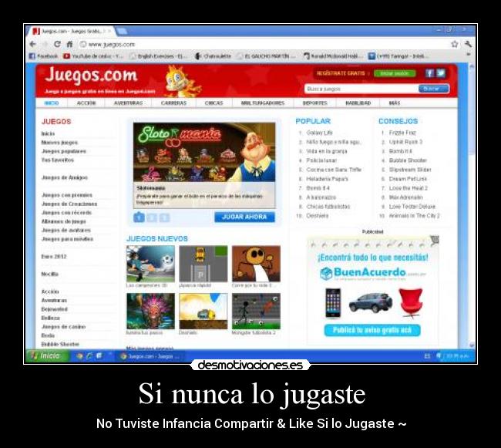This screenshot has width=501, height=448.
Task: Click Heladería Papa's in Popular list
Action: pyautogui.click(x=327, y=179)
